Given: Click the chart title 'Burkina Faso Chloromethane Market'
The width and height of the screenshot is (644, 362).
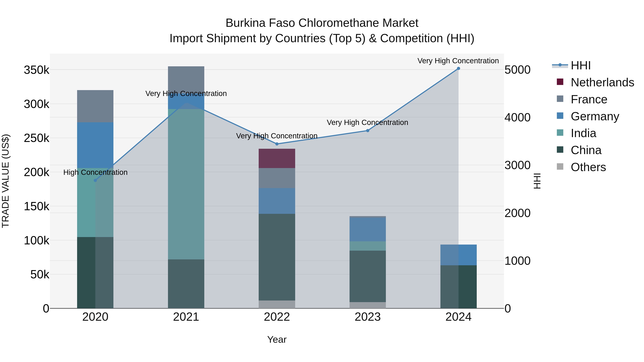Looking at the screenshot, I should (x=322, y=23).
